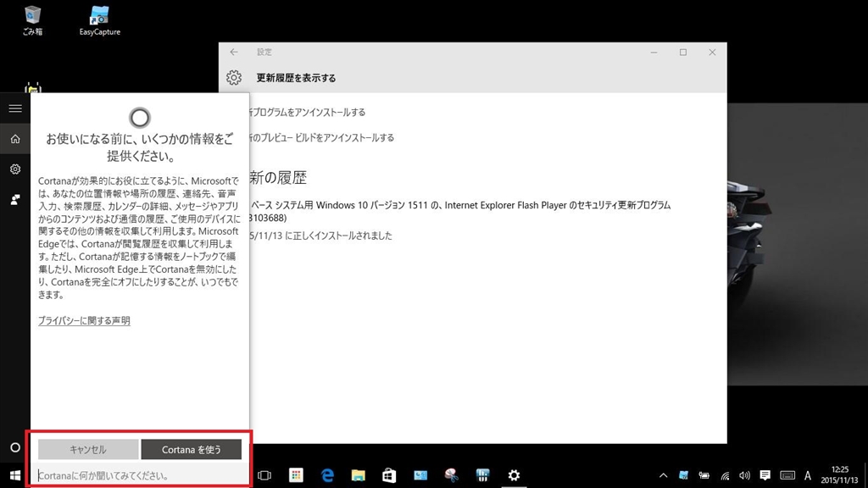
Task: Open the EasyCapture desktop shortcut
Action: [x=100, y=20]
